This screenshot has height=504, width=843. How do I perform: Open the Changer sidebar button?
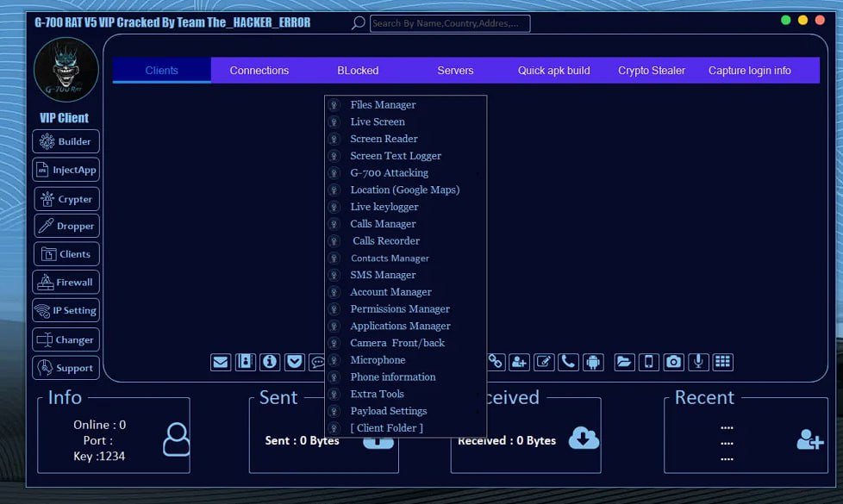pos(66,339)
